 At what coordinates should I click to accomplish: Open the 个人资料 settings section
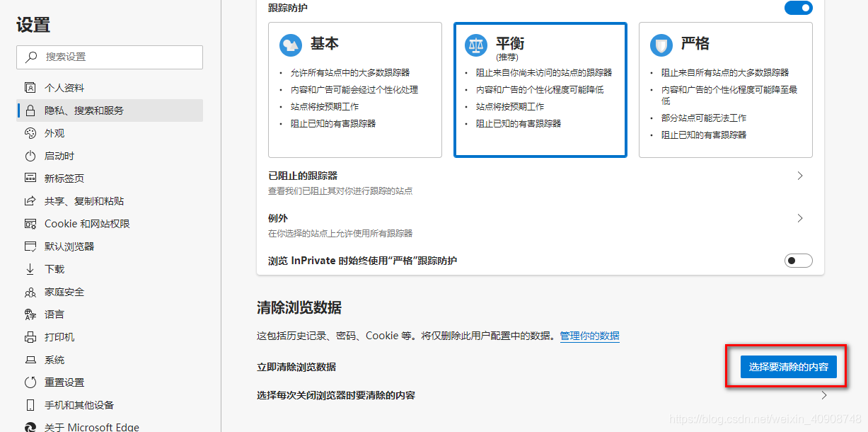110,88
